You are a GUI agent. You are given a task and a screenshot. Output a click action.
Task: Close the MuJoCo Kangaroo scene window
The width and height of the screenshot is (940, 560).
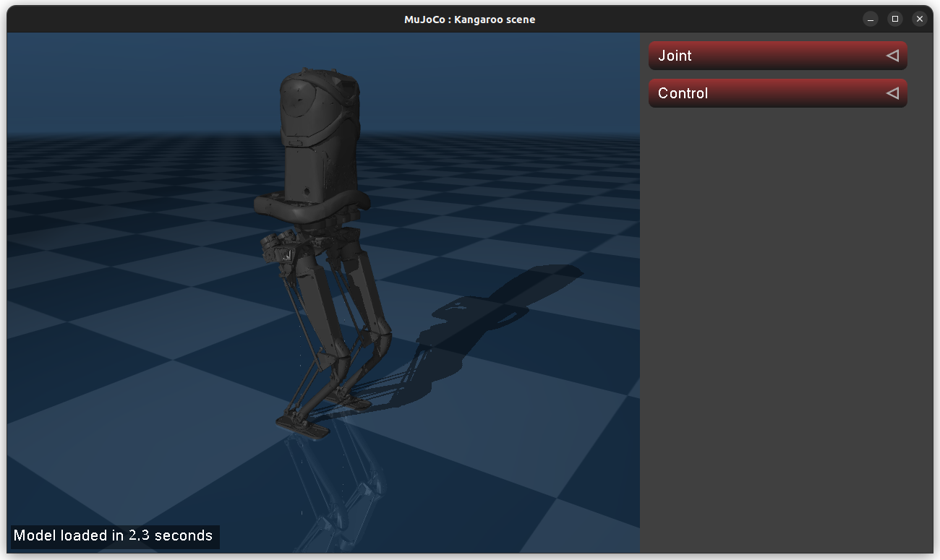[x=919, y=19]
